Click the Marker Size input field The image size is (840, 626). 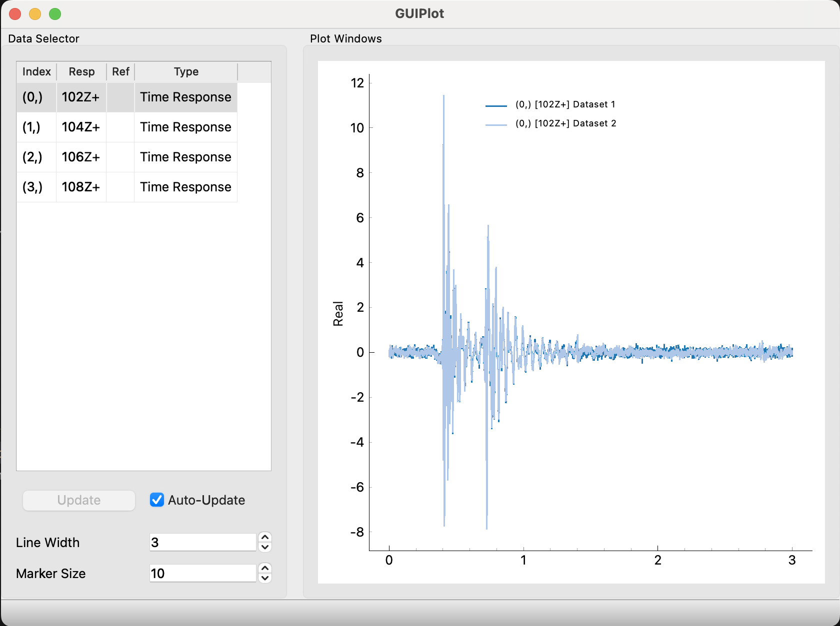(x=203, y=573)
